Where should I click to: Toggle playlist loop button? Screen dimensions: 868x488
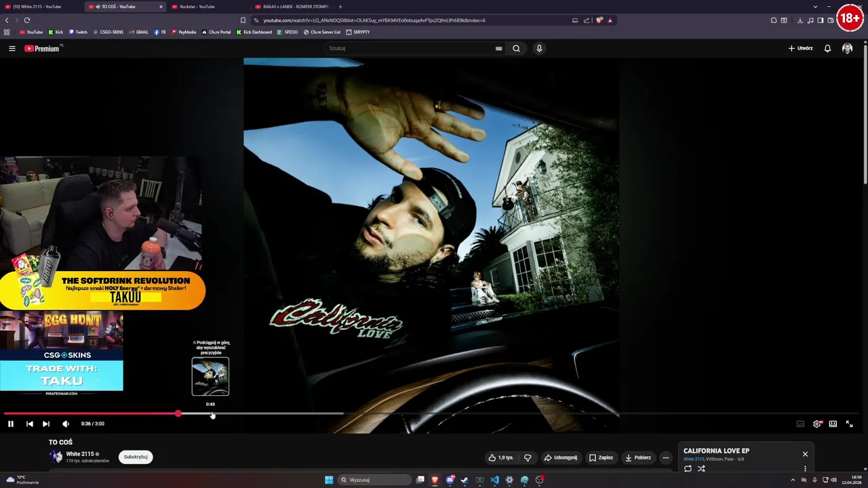click(x=688, y=468)
